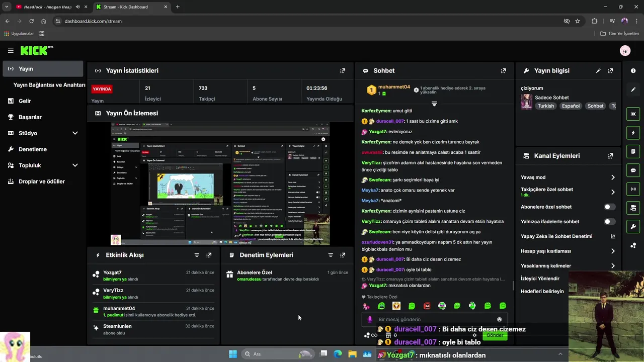Open the profile avatar menu
Viewport: 644px width, 362px height.
tap(625, 51)
